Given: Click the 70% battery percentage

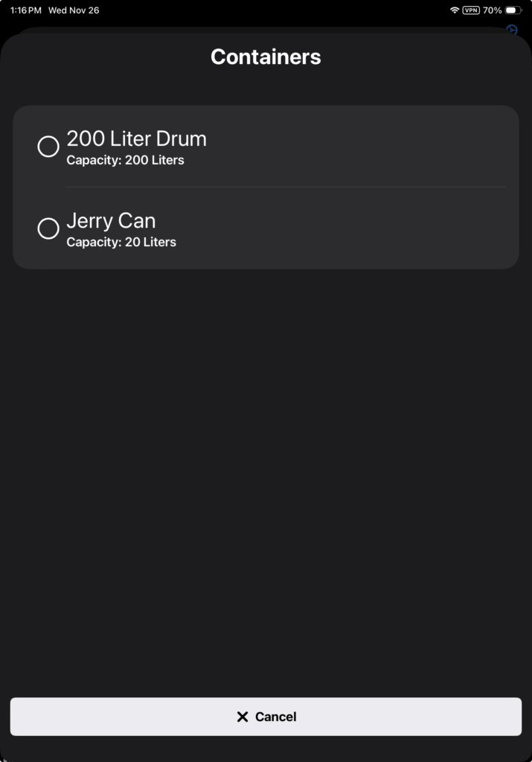Looking at the screenshot, I should tap(492, 10).
